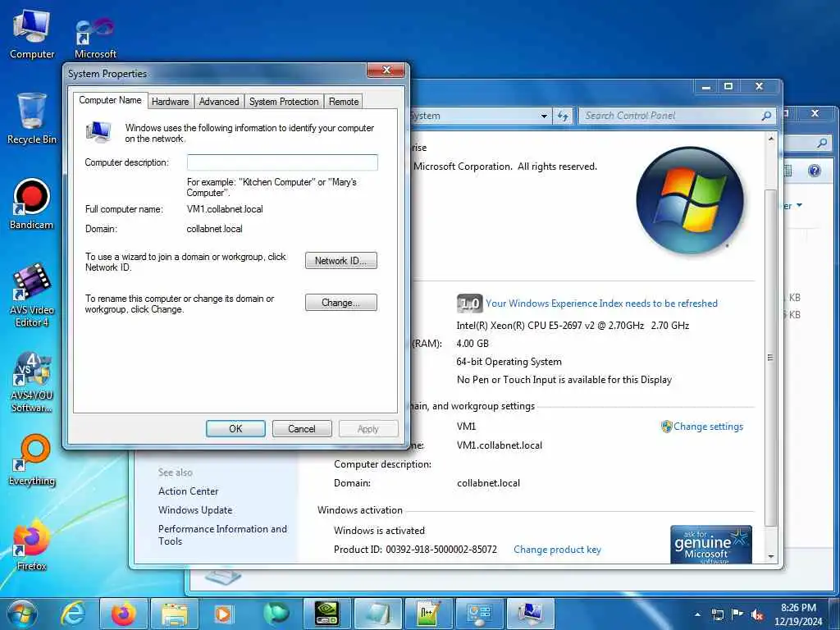Open the Windows Start menu
840x630 pixels.
point(21,614)
